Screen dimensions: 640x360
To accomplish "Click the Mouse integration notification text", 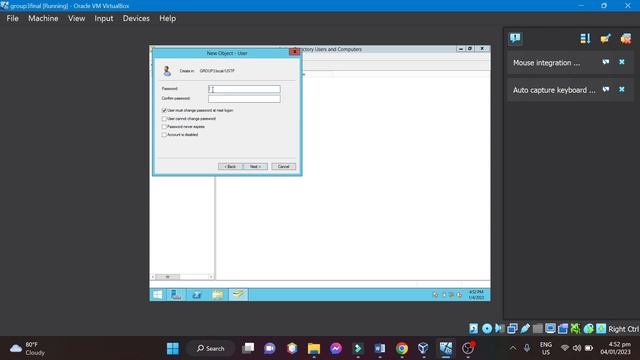I will click(546, 63).
